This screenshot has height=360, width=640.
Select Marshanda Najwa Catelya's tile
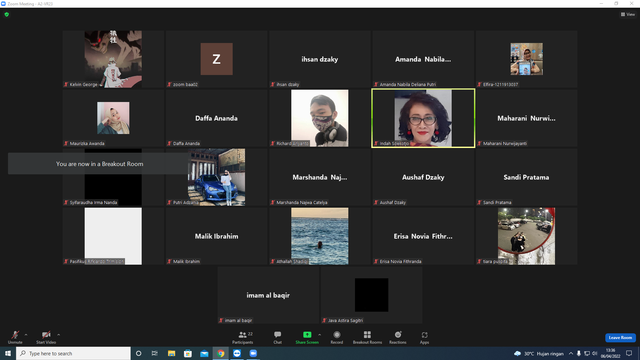point(320,177)
